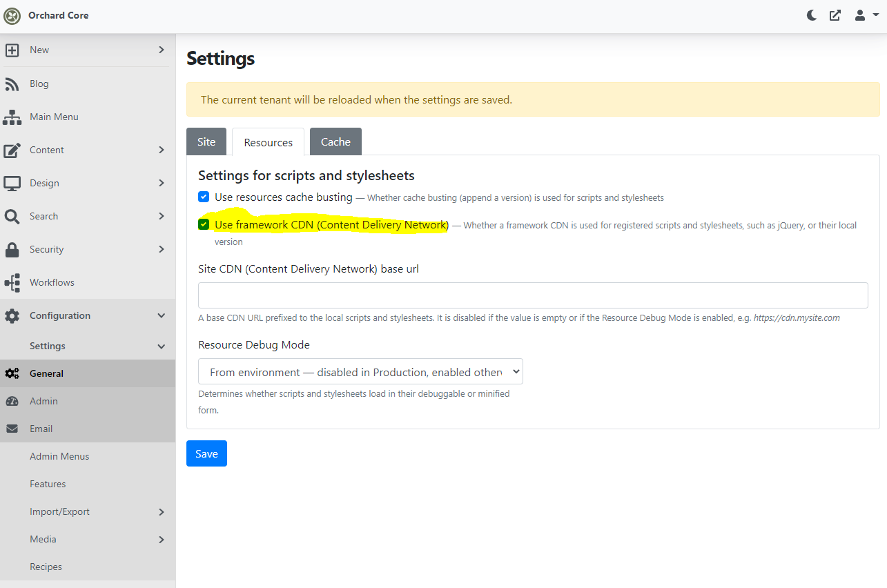
Task: Click the Use resources cache busting label
Action: pos(284,197)
